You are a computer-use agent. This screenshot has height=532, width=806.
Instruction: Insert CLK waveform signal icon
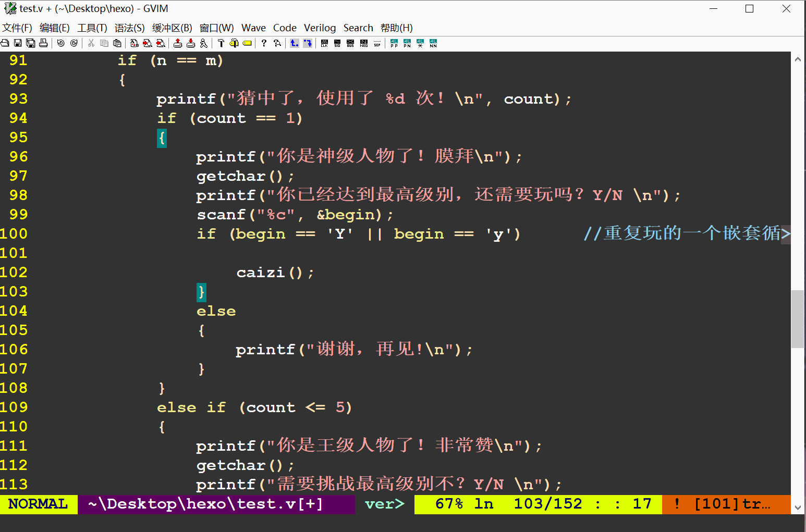pyautogui.click(x=324, y=43)
